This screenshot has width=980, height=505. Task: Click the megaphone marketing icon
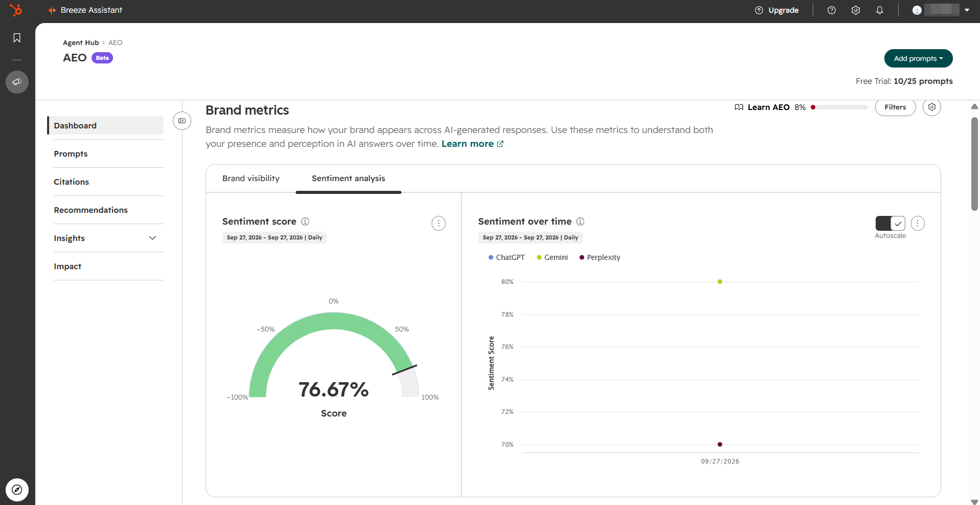17,82
